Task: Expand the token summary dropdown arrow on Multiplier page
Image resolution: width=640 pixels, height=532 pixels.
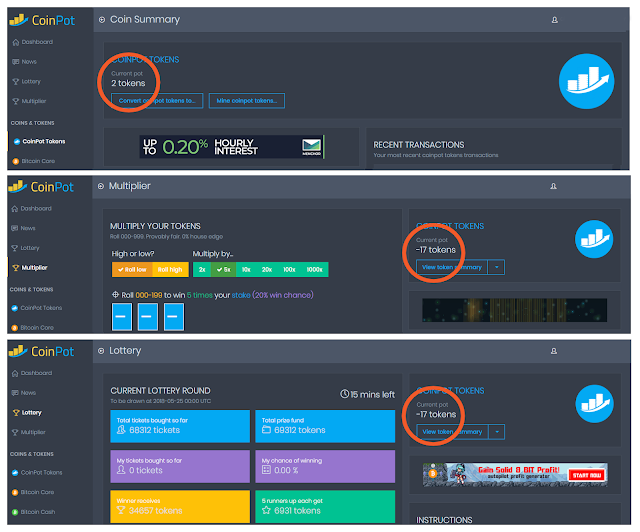Action: (496, 267)
